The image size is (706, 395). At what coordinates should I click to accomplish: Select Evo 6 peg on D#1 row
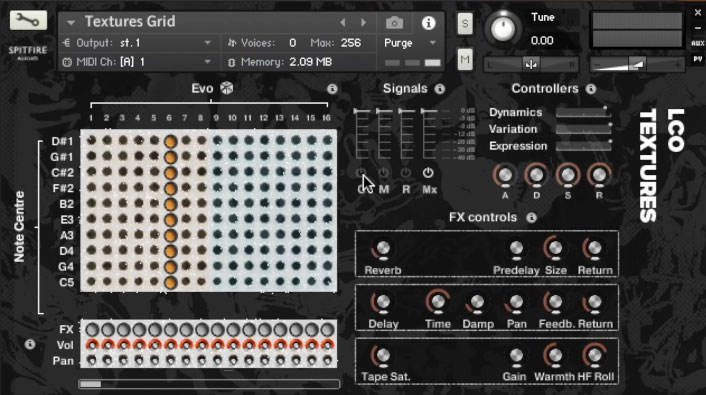pyautogui.click(x=170, y=142)
